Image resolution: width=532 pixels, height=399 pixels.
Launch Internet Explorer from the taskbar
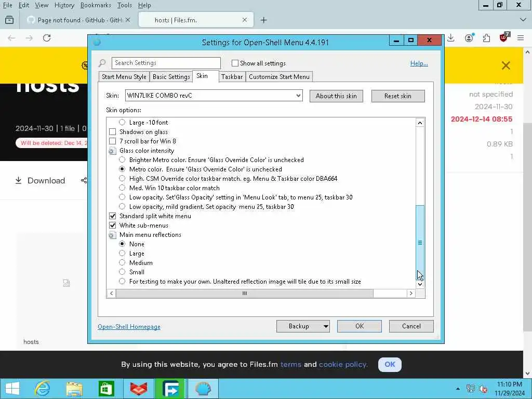(43, 389)
